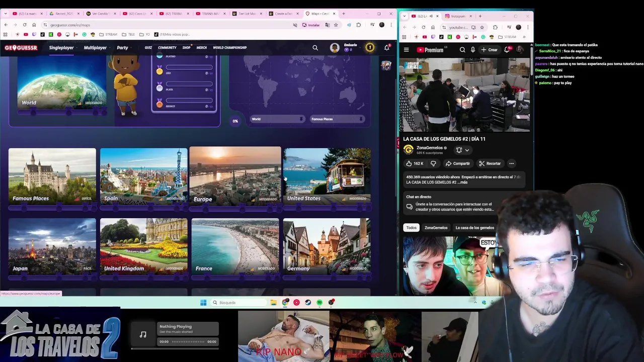
Task: Like the video showing 162 K
Action: (416, 163)
